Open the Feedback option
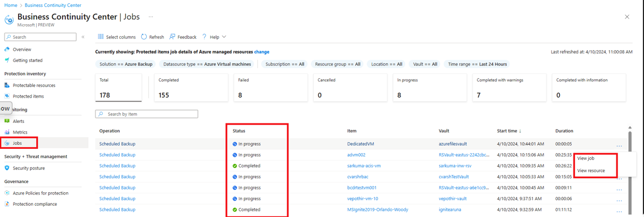 click(183, 37)
